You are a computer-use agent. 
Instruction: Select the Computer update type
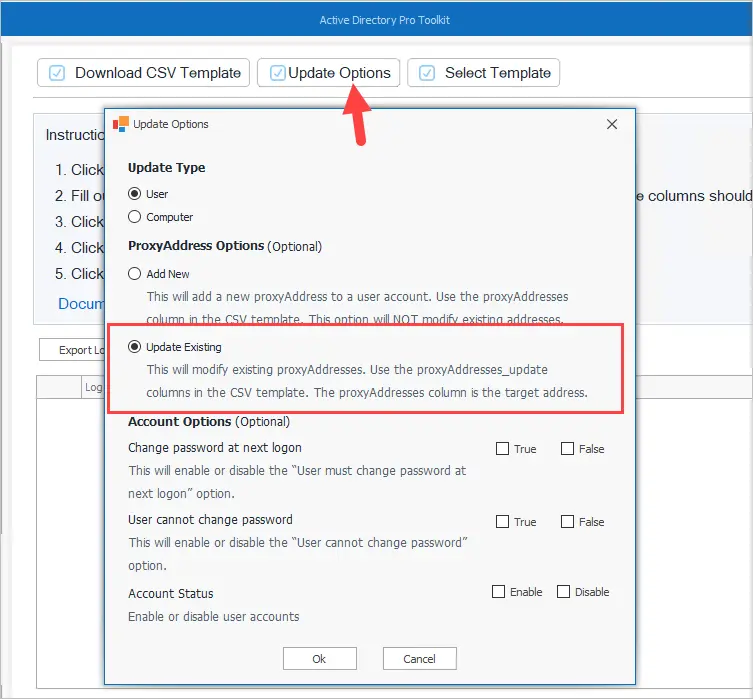point(134,217)
